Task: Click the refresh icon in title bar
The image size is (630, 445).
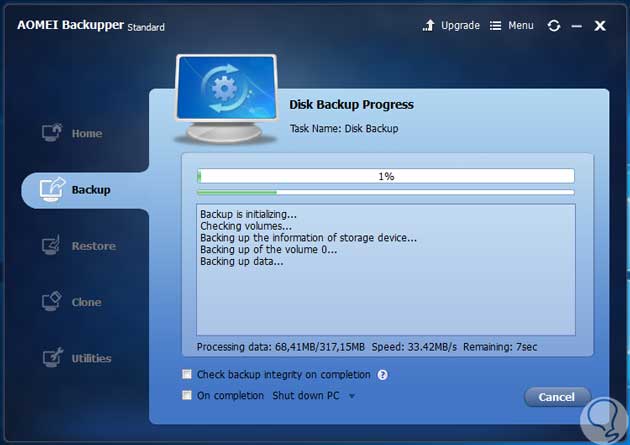Action: coord(554,26)
